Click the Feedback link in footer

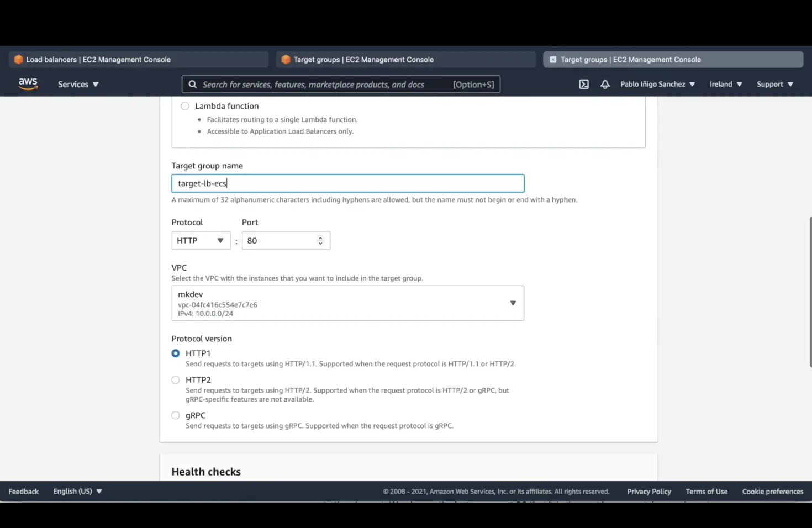tap(24, 492)
